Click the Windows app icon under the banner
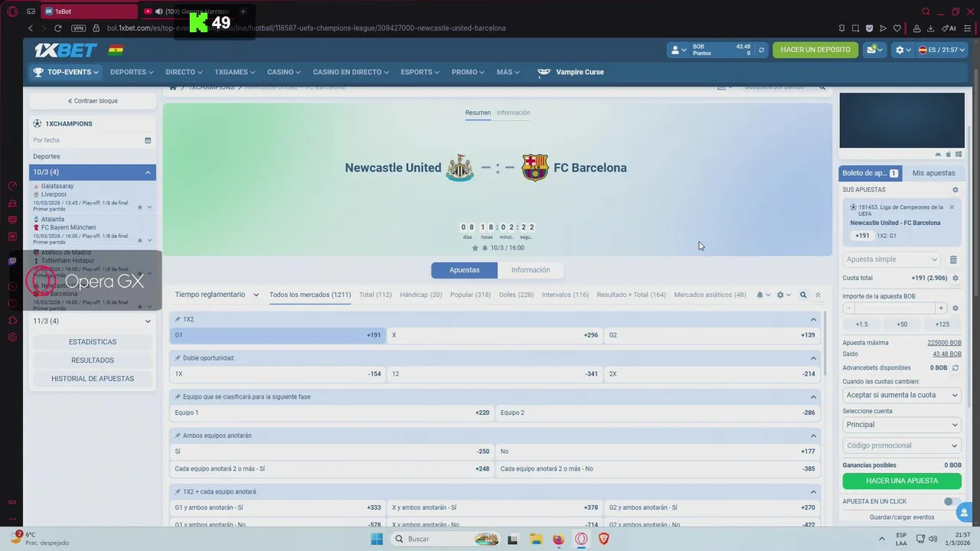The width and height of the screenshot is (980, 551). coord(958,155)
